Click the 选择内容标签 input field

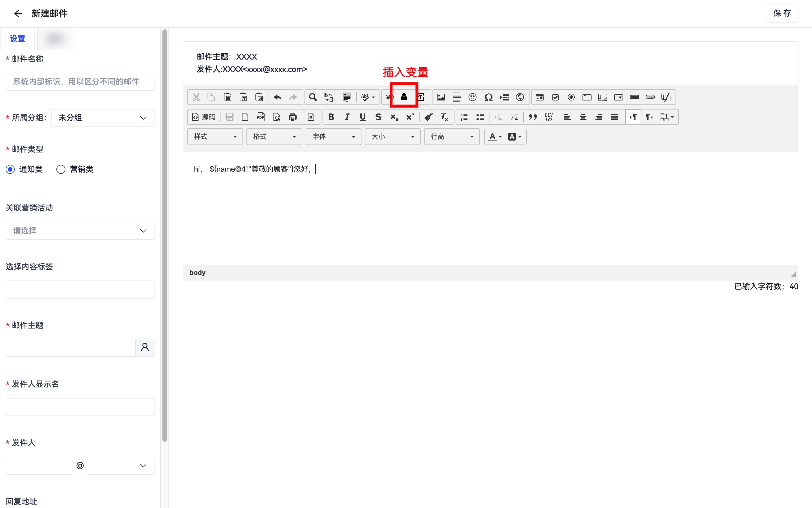pos(80,290)
